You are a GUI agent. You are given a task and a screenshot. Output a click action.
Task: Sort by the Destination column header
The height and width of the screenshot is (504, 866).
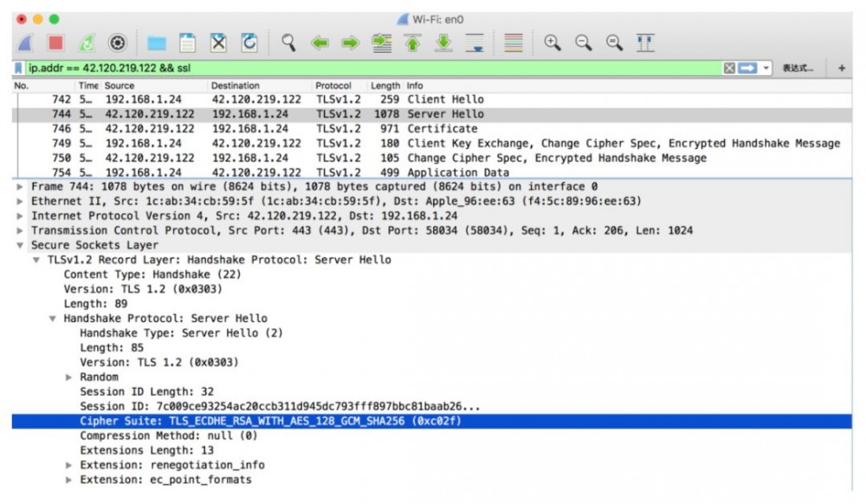pos(236,86)
